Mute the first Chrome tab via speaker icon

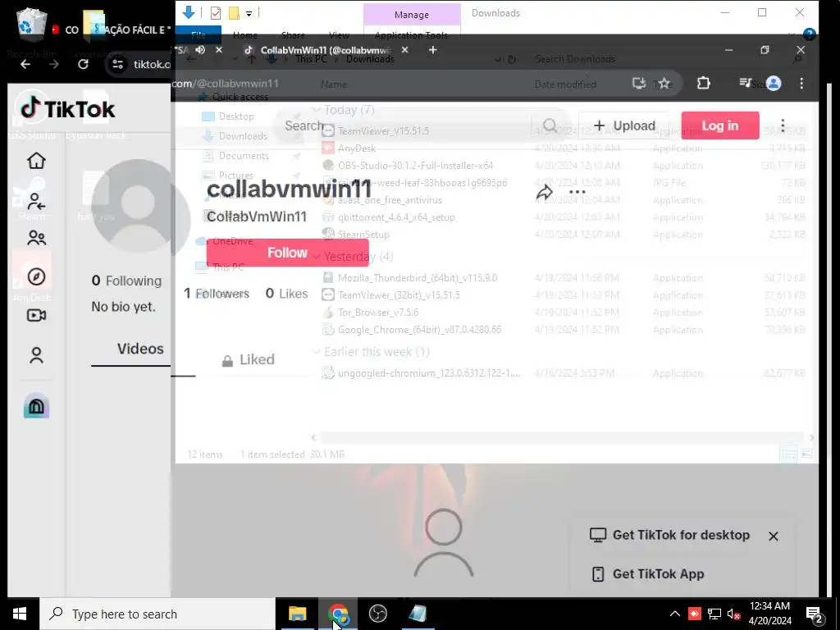[x=200, y=50]
